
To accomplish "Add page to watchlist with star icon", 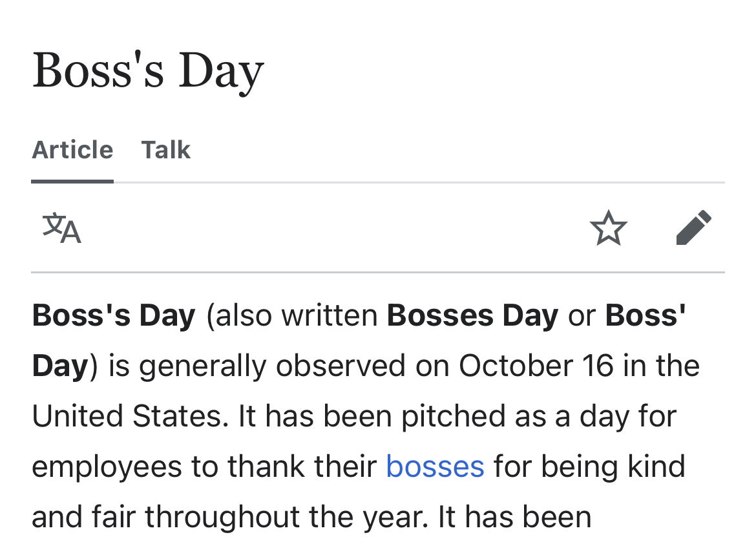I will pos(609,227).
